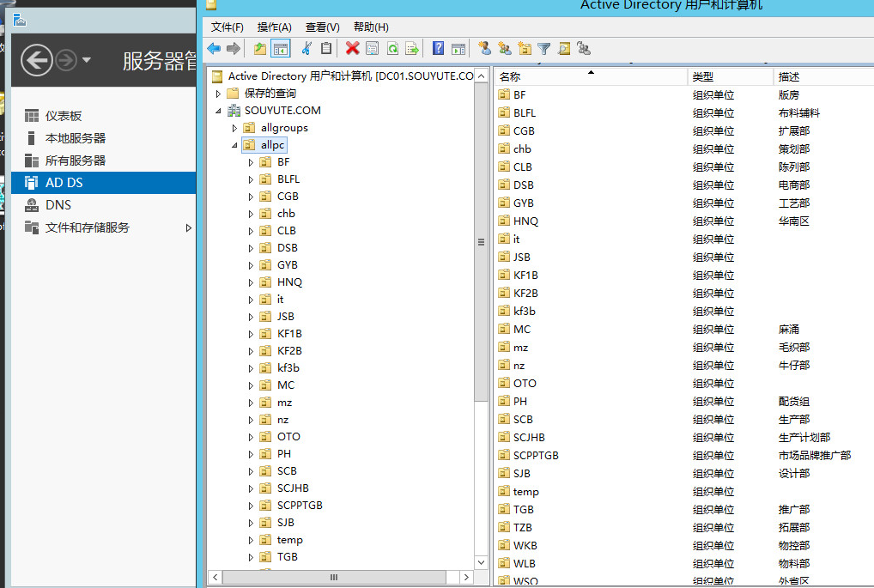Create a new organizational unit icon

tap(525, 48)
